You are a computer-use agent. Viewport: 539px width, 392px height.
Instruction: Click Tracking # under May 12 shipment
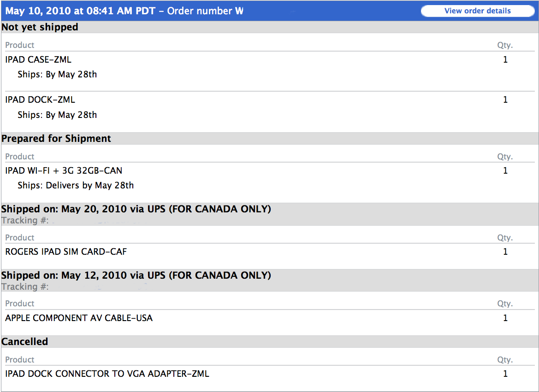tap(25, 287)
